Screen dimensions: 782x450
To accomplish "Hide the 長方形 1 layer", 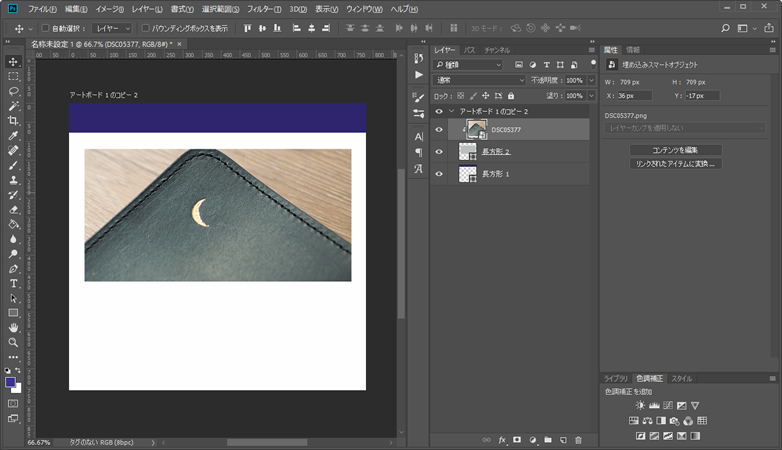I will [439, 174].
